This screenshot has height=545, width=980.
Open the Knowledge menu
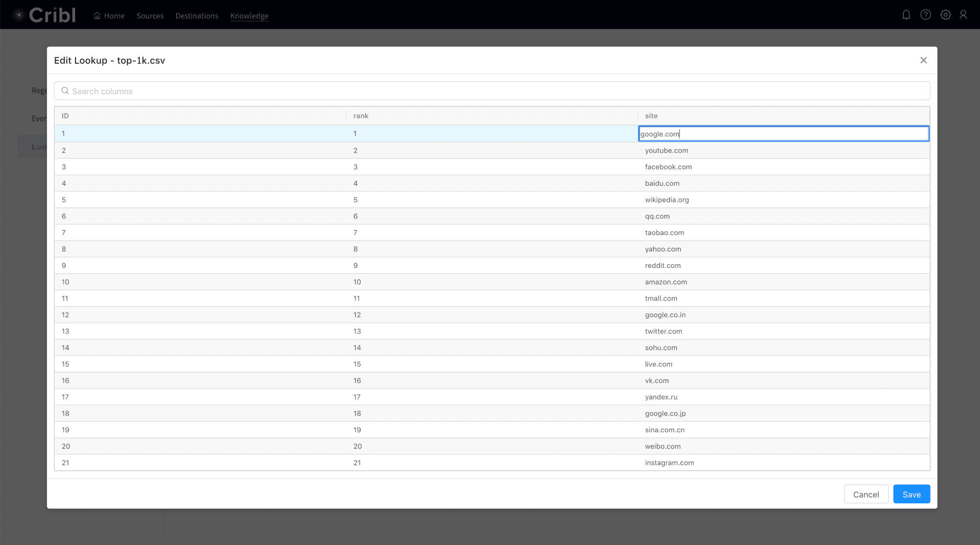tap(249, 16)
